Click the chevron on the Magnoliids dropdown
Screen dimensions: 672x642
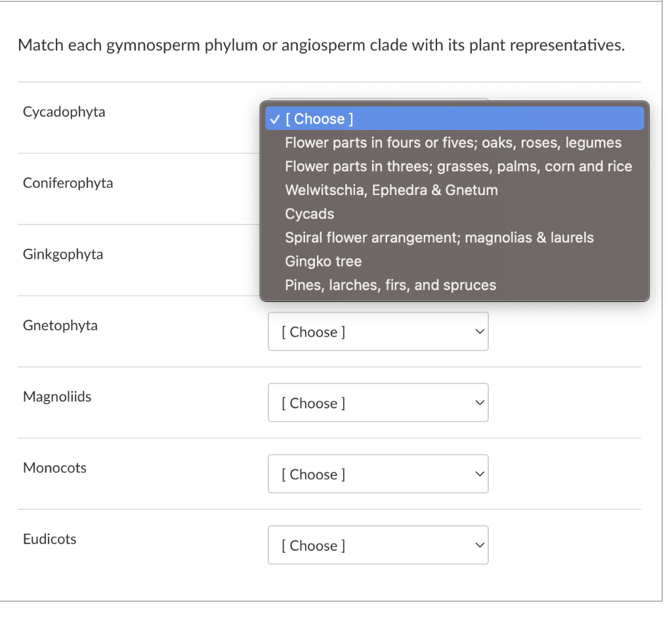click(479, 402)
